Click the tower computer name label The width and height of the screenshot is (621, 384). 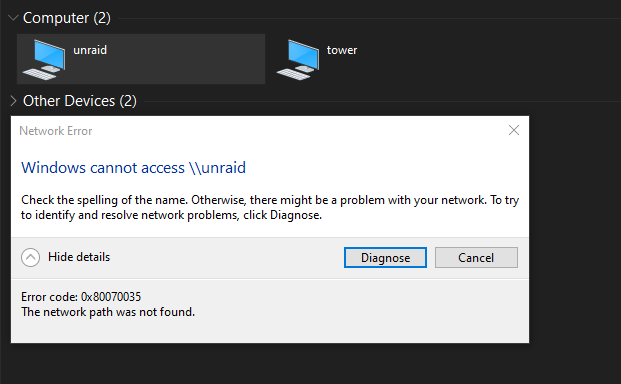click(x=342, y=50)
